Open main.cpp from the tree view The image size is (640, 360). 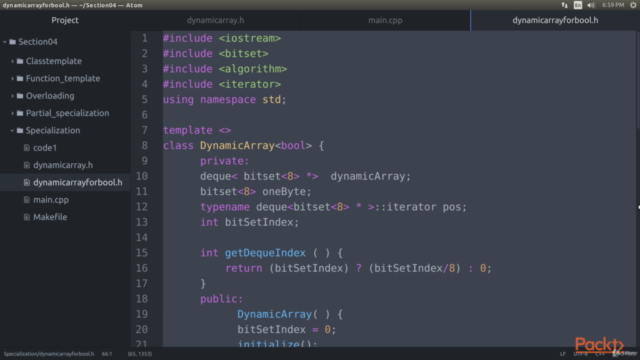[x=51, y=200]
